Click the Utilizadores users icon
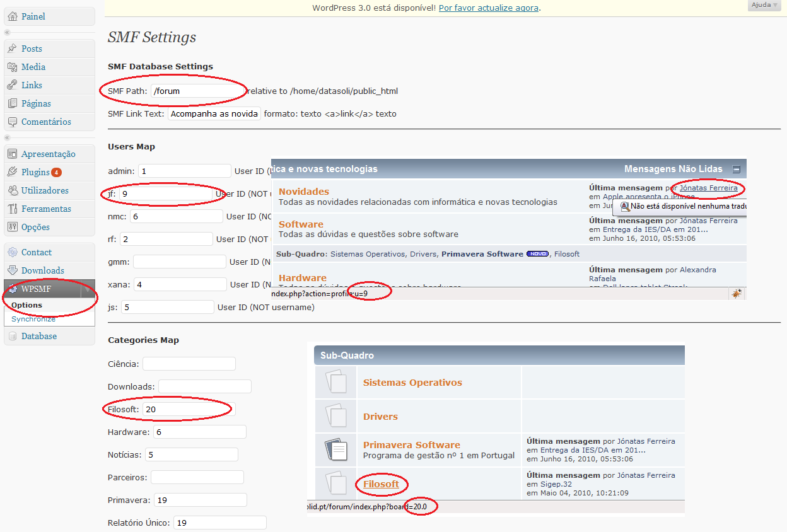Viewport: 787px width, 532px height. point(13,190)
